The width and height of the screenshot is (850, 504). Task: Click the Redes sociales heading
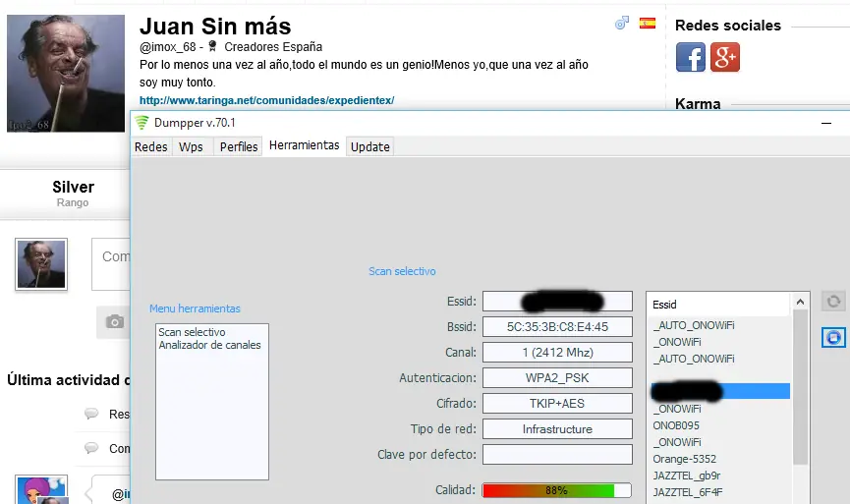(727, 26)
